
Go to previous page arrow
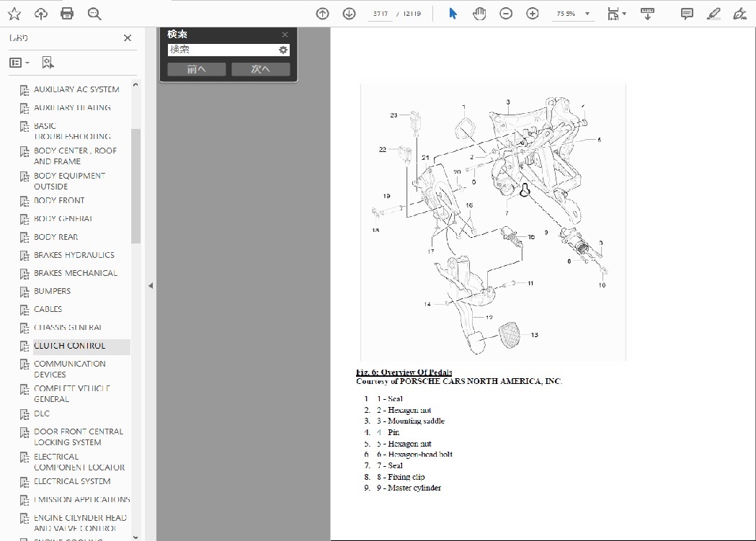[323, 14]
